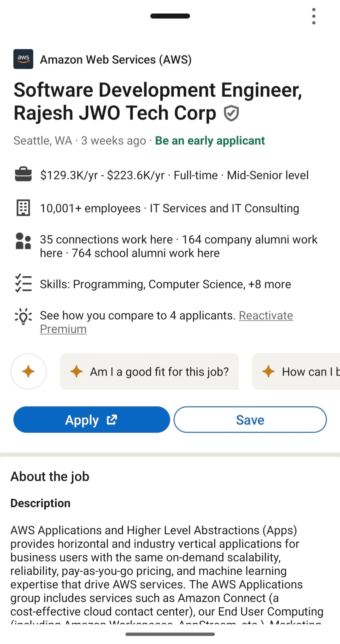Tap the connections people icon

point(23,241)
